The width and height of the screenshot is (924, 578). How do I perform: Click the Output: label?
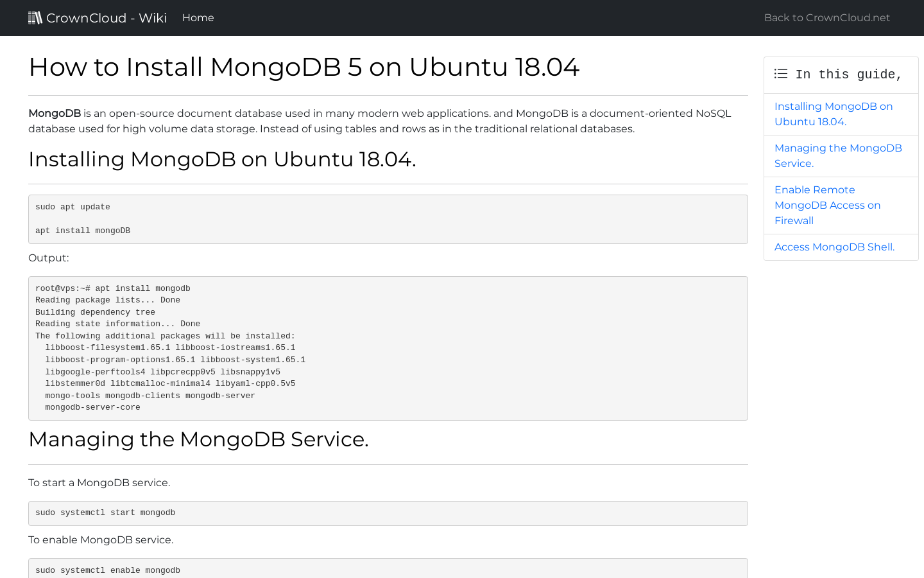pyautogui.click(x=49, y=258)
